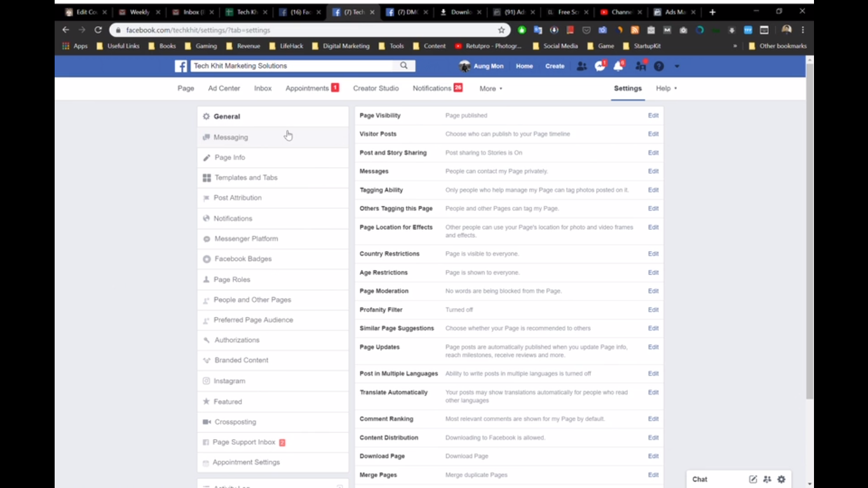
Task: Click the Facebook search input field
Action: tap(292, 65)
